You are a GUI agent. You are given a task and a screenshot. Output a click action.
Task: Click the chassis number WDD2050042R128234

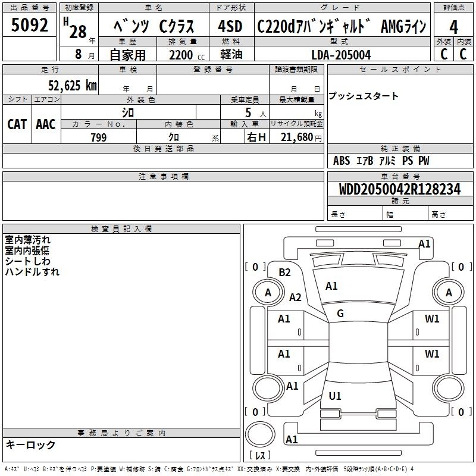(399, 189)
